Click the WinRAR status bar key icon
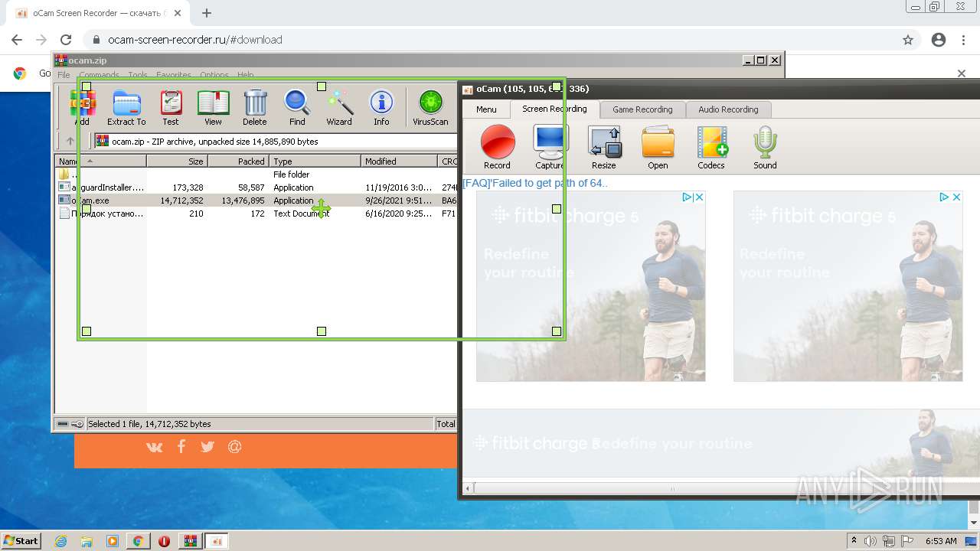The image size is (980, 551). tap(77, 424)
